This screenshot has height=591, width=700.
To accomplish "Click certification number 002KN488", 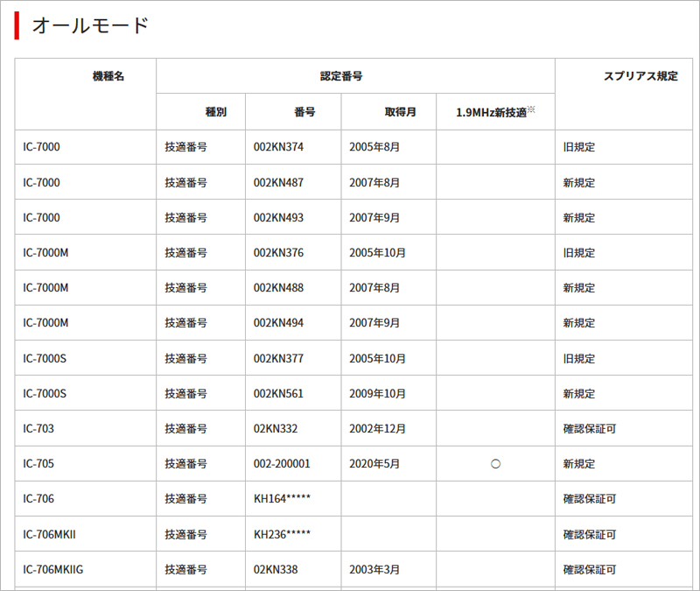I will [278, 288].
